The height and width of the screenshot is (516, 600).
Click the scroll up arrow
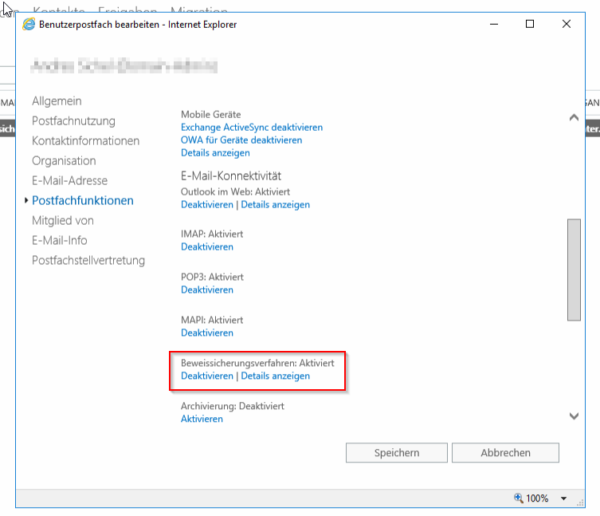pos(574,118)
